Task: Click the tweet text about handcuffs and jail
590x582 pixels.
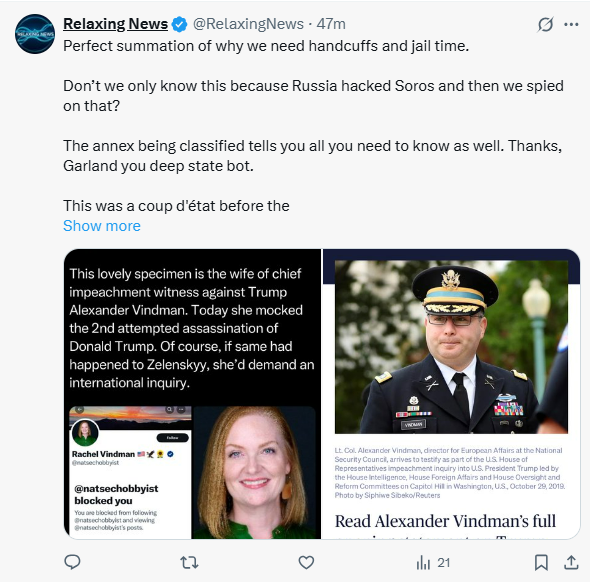Action: 266,46
